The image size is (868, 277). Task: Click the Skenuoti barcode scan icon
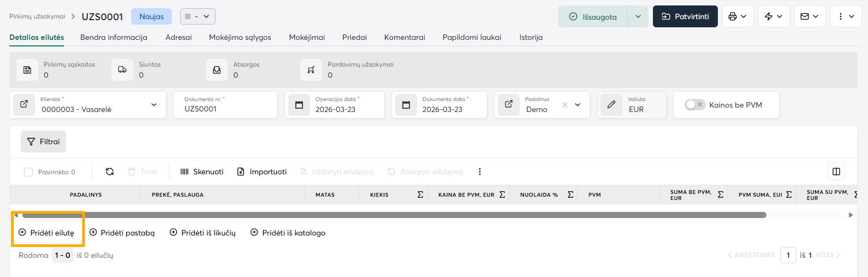[185, 172]
